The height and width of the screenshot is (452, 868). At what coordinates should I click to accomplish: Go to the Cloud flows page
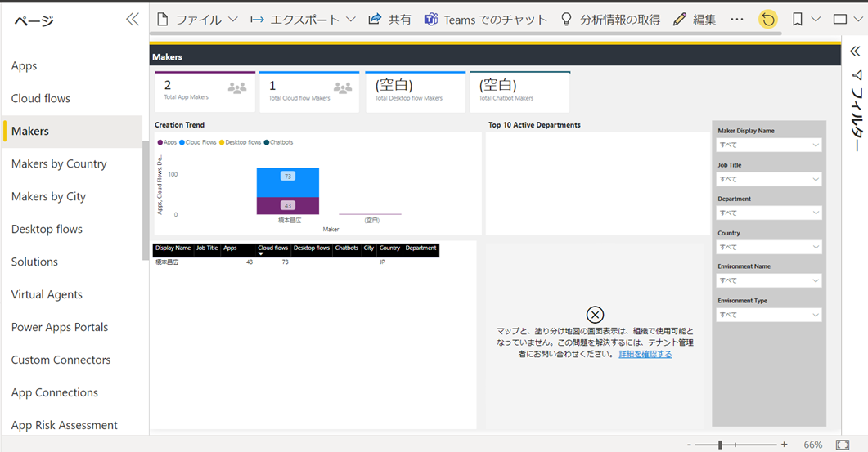pos(41,98)
